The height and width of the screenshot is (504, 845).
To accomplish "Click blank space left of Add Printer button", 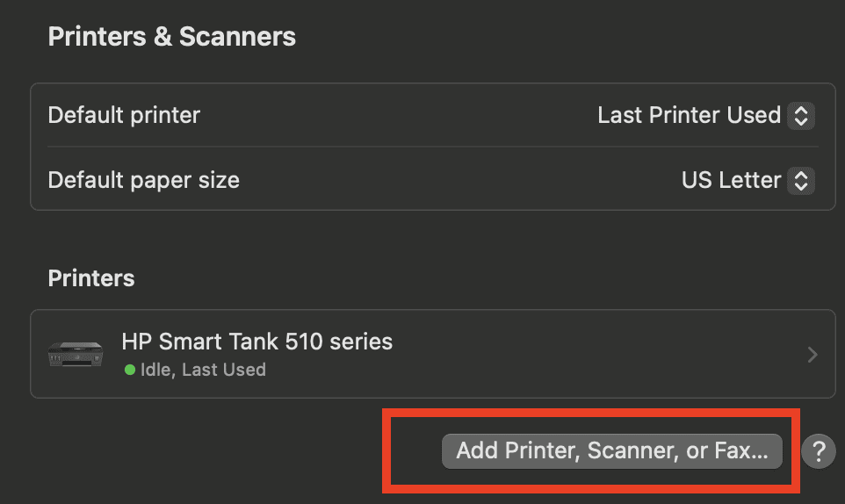I will pyautogui.click(x=416, y=451).
